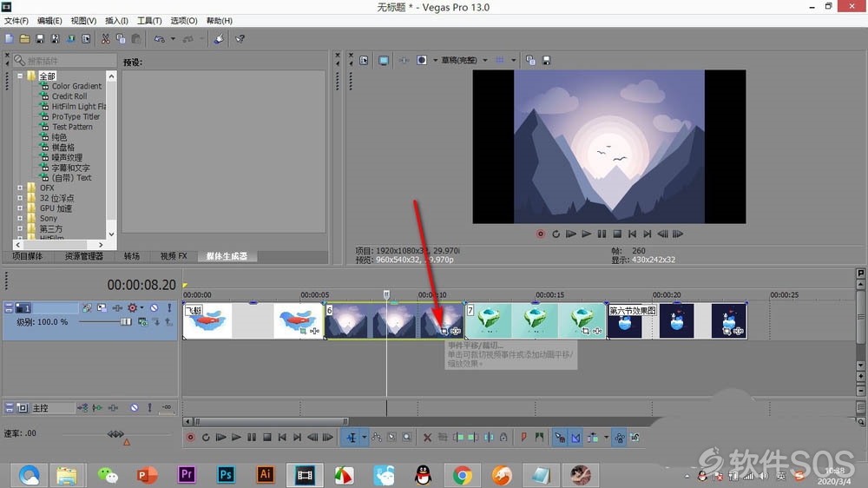Toggle automatic crossfades button
This screenshot has height=488, width=868.
click(x=575, y=438)
